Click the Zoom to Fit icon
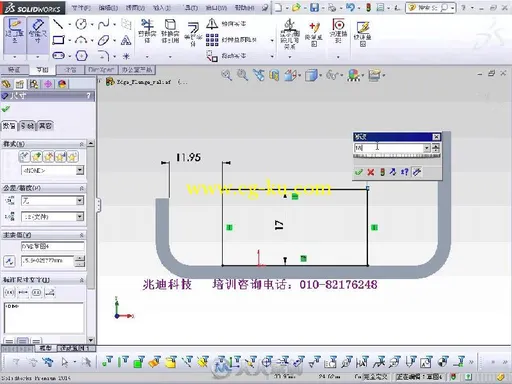512x384 pixels. [x=227, y=75]
